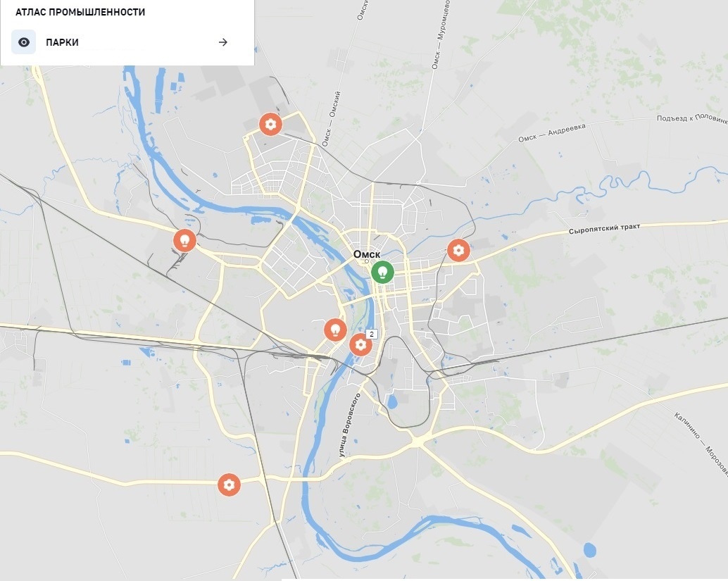The height and width of the screenshot is (581, 728).
Task: Click the Омск — Омский road label
Action: click(332, 119)
